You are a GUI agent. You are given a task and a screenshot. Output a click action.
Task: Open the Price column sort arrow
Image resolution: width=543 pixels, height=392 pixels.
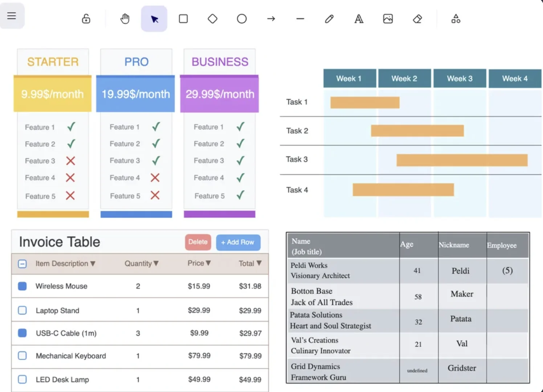pyautogui.click(x=208, y=263)
